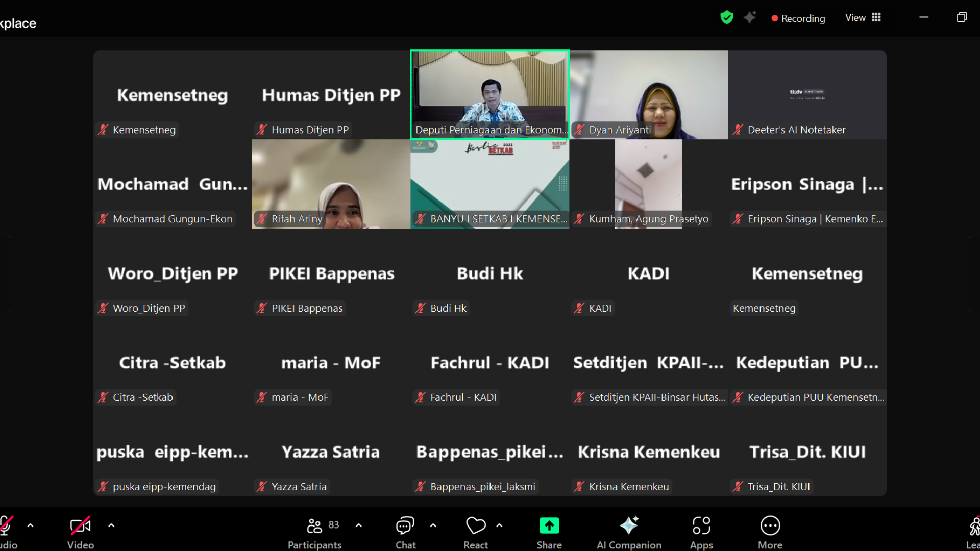Click the muted mic icon for Mochamad Gungun-Ekon
This screenshot has height=551, width=980.
point(103,219)
